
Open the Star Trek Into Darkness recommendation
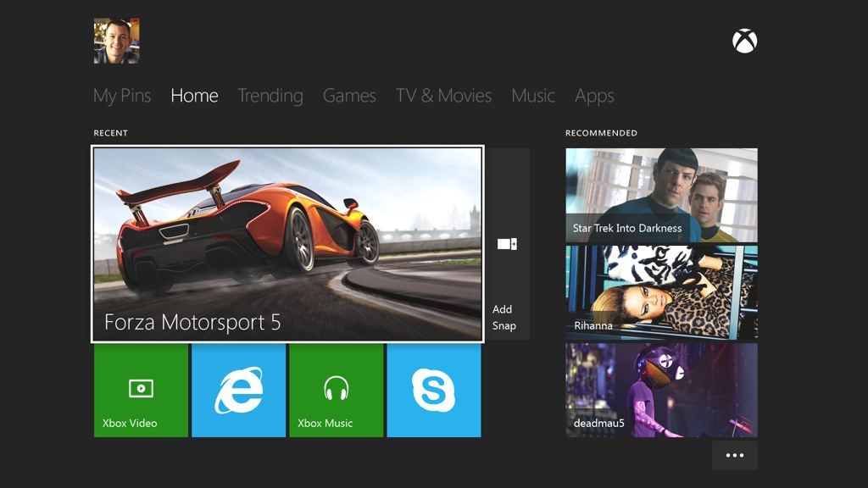(661, 195)
